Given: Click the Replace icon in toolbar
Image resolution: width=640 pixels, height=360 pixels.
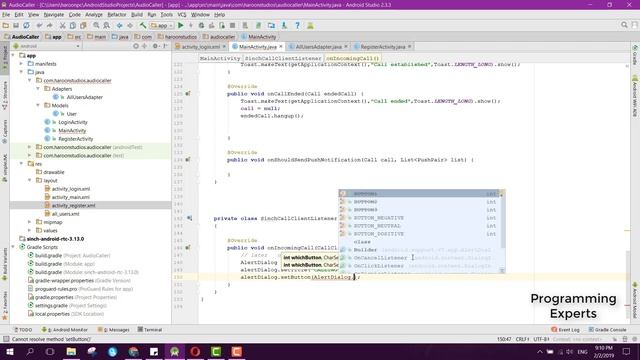Looking at the screenshot, I should (107, 25).
